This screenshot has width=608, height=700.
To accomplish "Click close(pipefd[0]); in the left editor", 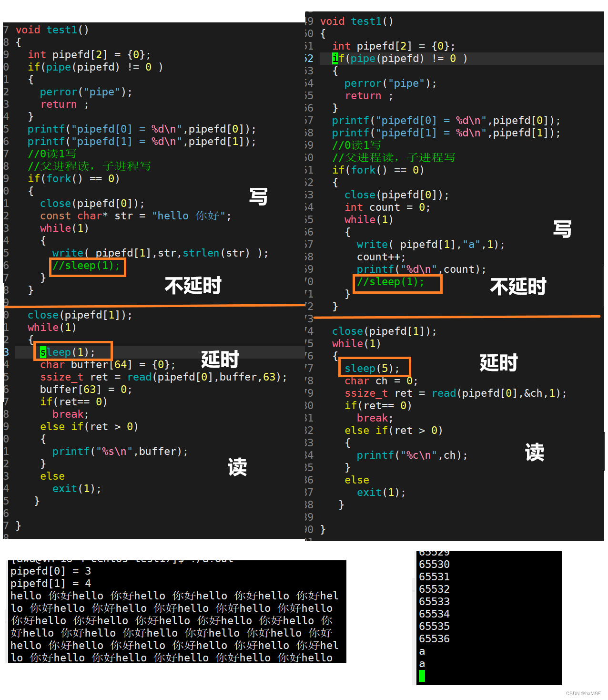I will 92,204.
